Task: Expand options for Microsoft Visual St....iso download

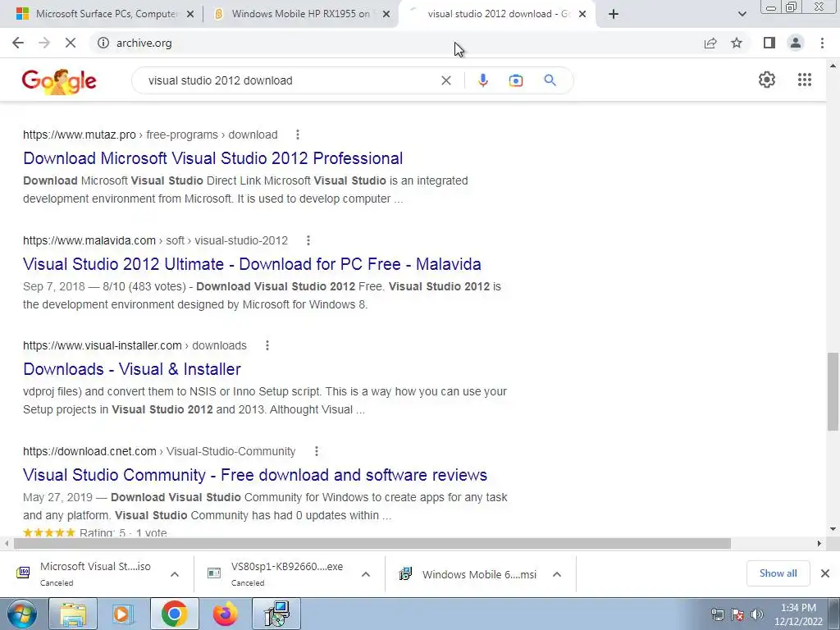Action: [x=174, y=574]
